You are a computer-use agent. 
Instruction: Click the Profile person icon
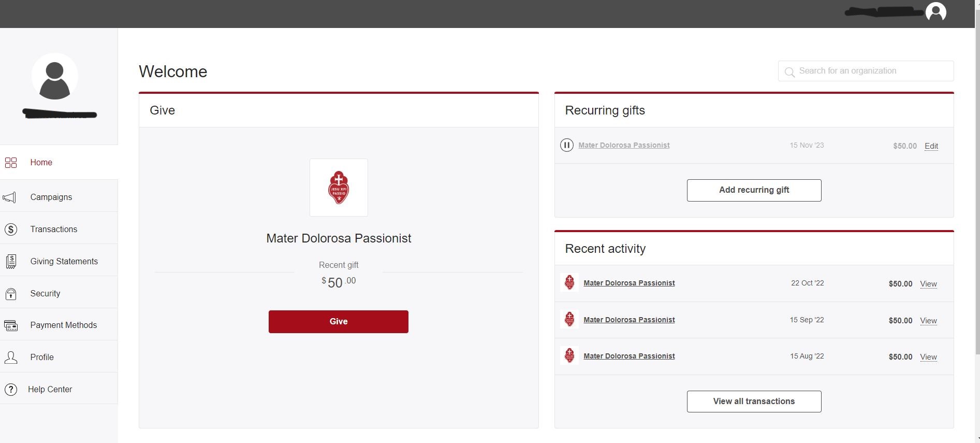tap(11, 358)
